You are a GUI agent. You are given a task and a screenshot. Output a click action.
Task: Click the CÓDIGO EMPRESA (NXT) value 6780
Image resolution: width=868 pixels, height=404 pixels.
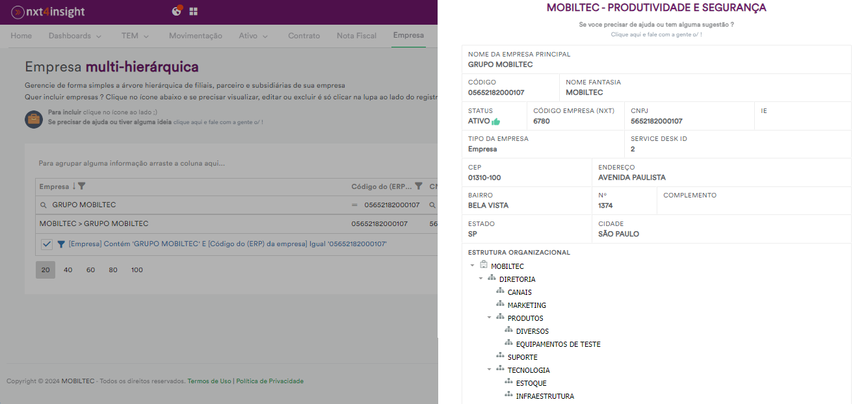(542, 121)
